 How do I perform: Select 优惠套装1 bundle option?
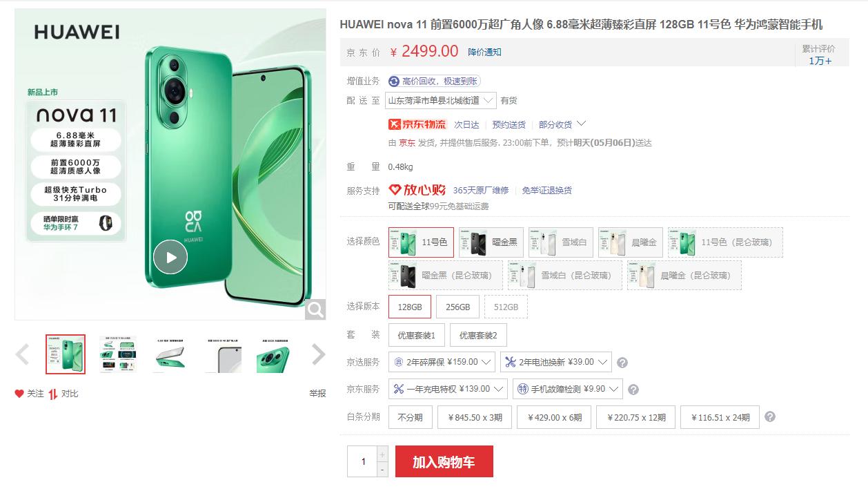point(417,335)
